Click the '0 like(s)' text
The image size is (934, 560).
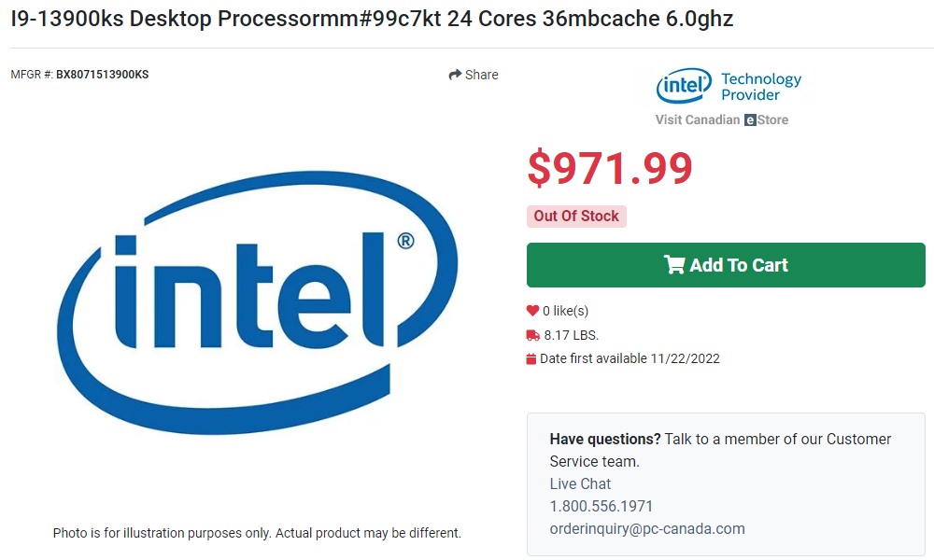(x=566, y=311)
